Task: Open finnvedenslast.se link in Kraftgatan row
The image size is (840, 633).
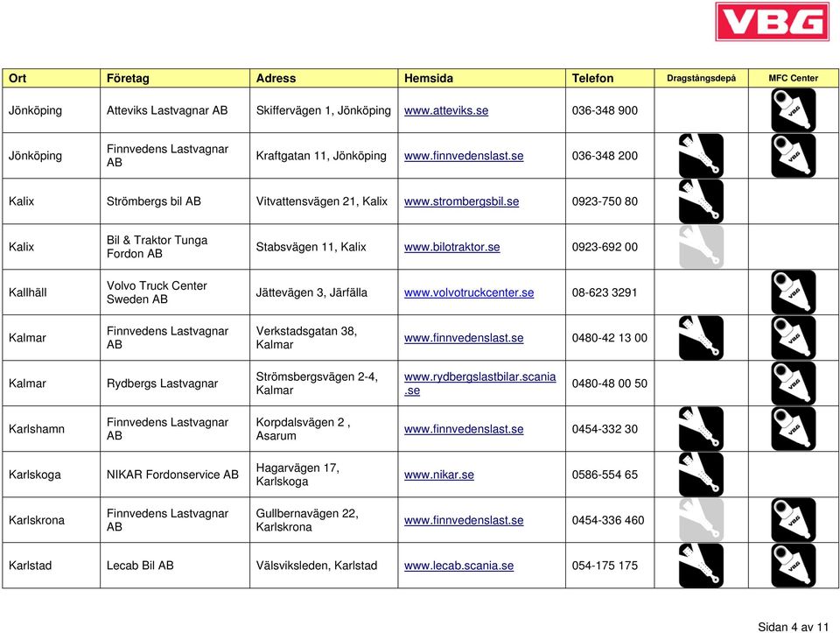Action: click(x=464, y=156)
